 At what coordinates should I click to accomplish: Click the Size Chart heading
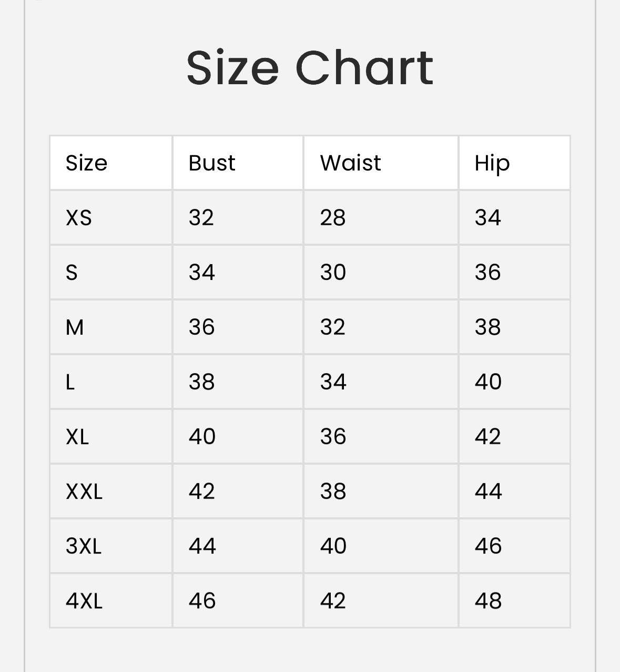tap(310, 68)
